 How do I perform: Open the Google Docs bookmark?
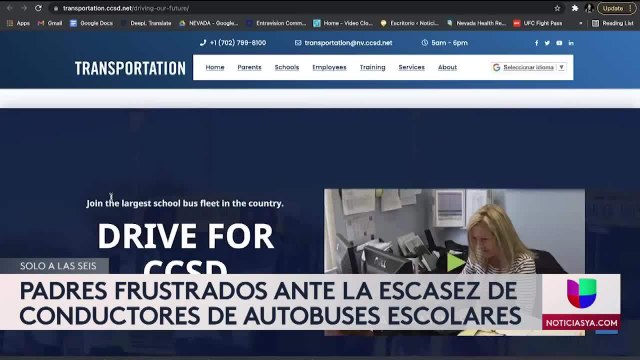click(91, 23)
